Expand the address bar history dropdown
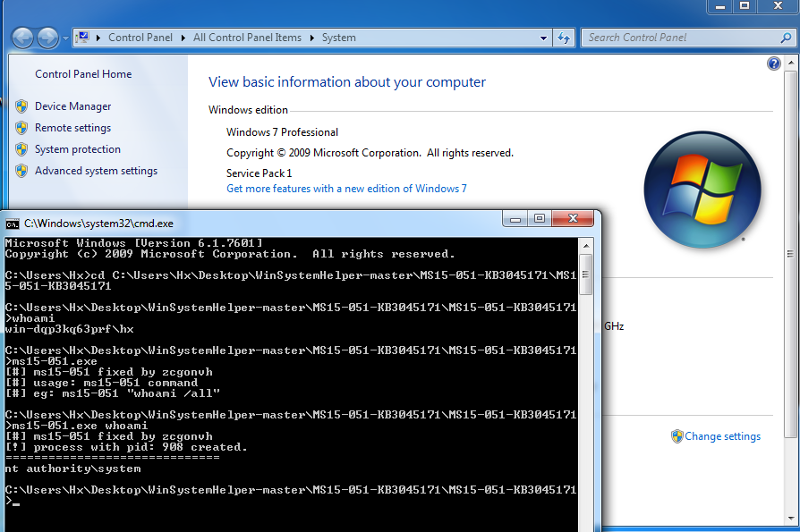Viewport: 800px width, 532px height. click(x=543, y=38)
